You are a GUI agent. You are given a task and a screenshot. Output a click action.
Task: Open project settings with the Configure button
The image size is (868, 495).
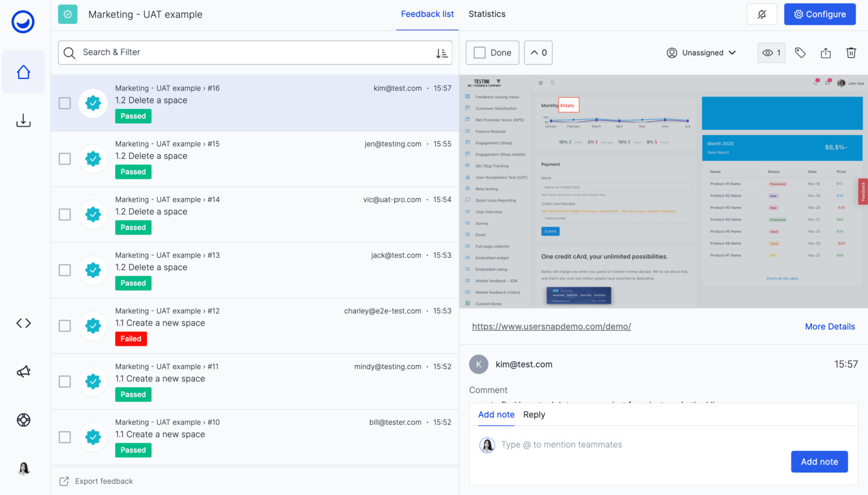(x=820, y=14)
